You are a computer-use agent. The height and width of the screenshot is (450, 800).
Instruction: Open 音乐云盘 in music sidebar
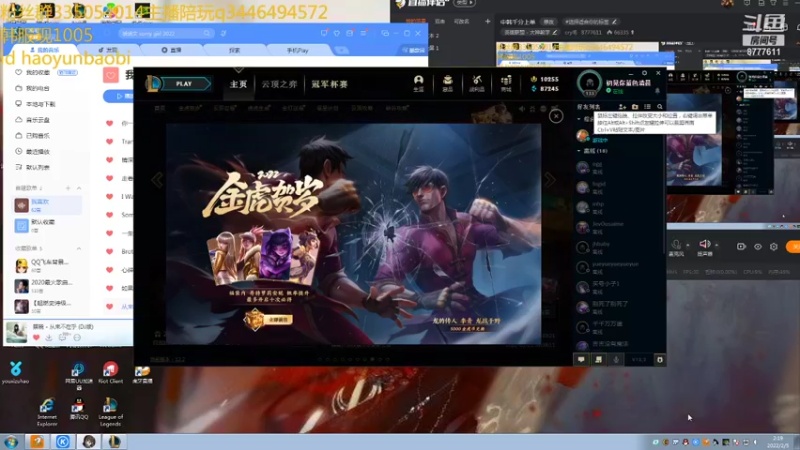[33, 120]
